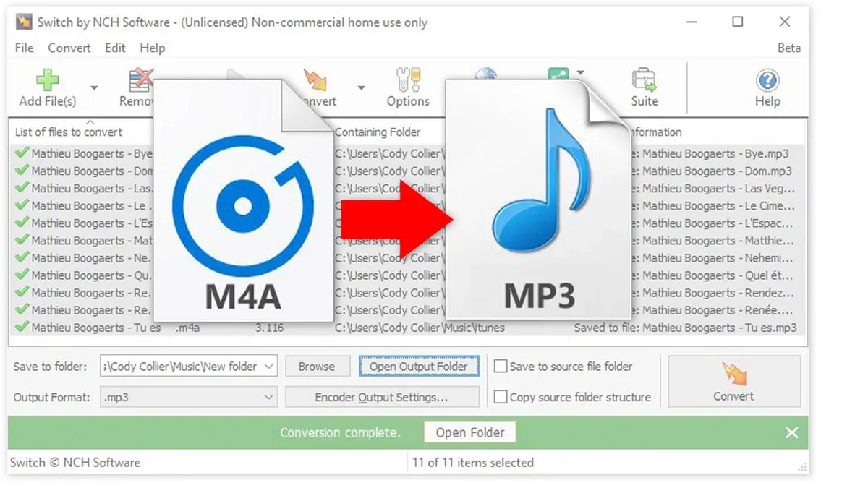Click the 3.116 size cell
Viewport: 868px width, 488px height.
click(269, 328)
